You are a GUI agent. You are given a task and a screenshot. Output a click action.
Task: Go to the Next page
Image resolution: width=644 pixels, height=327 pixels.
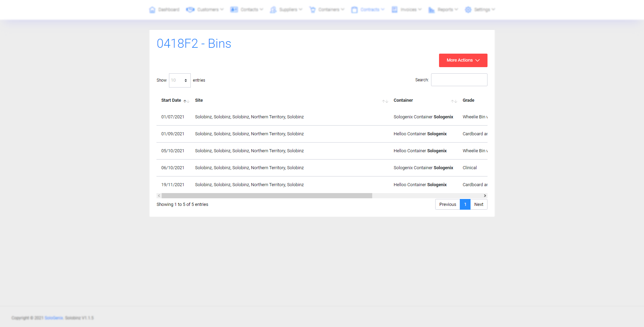tap(478, 205)
